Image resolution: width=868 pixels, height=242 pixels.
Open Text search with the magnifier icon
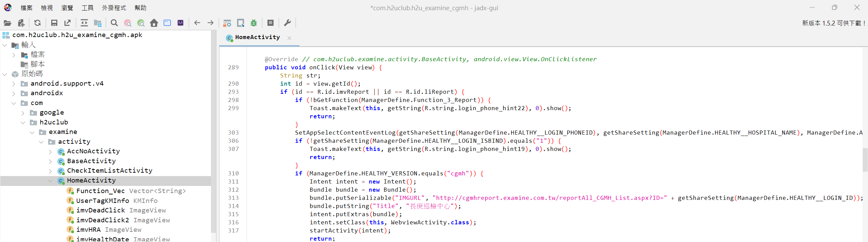coord(114,23)
